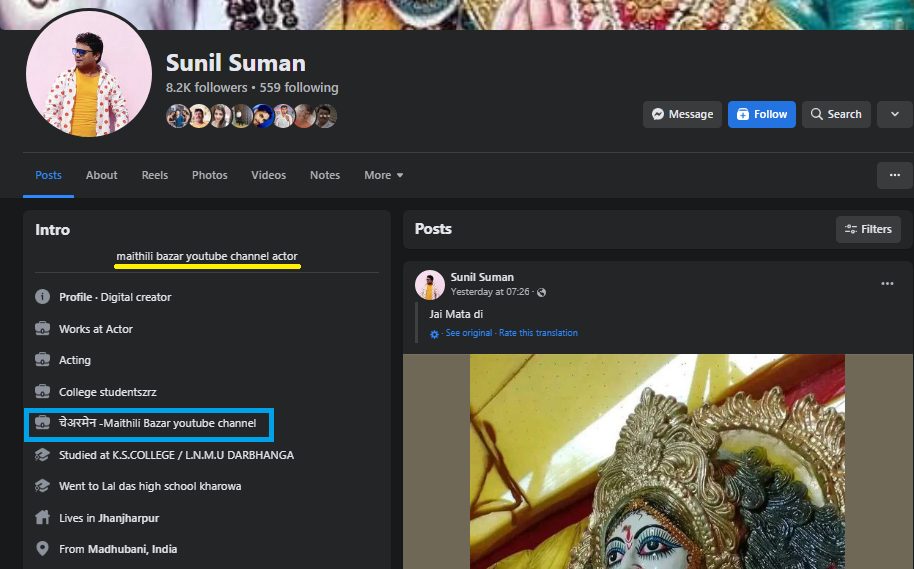Open the goddess idol post image
This screenshot has height=569, width=914.
[658, 461]
